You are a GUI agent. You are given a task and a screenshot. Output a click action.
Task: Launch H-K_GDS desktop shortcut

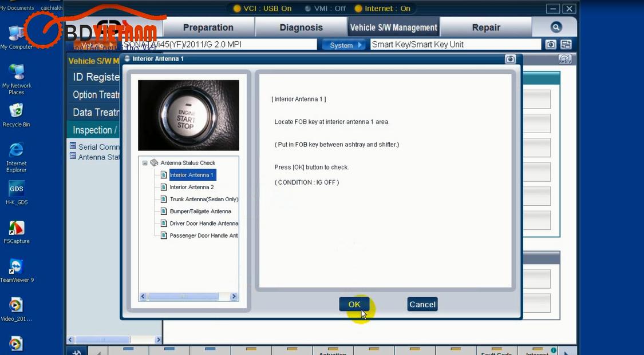[17, 193]
